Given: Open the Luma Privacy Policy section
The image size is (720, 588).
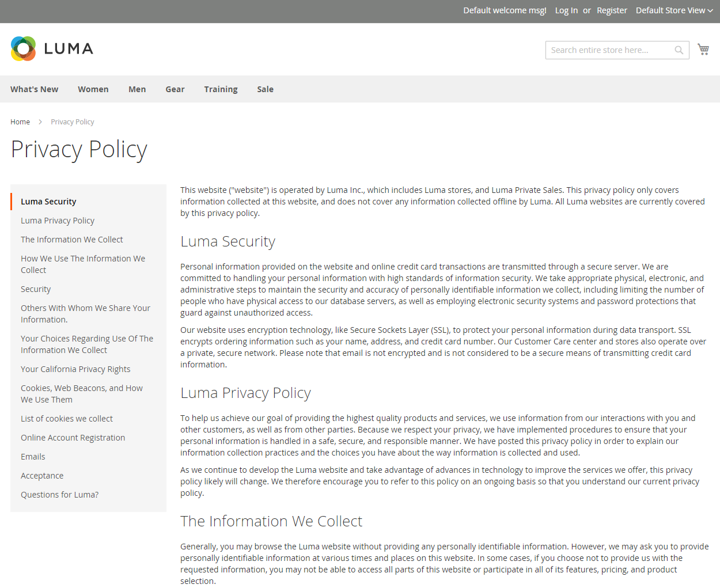Looking at the screenshot, I should pos(58,220).
